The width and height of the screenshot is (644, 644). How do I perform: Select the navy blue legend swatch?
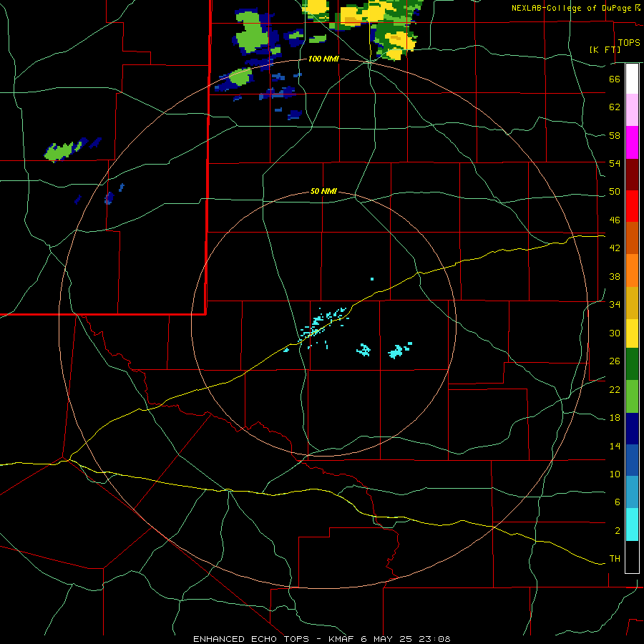632,429
